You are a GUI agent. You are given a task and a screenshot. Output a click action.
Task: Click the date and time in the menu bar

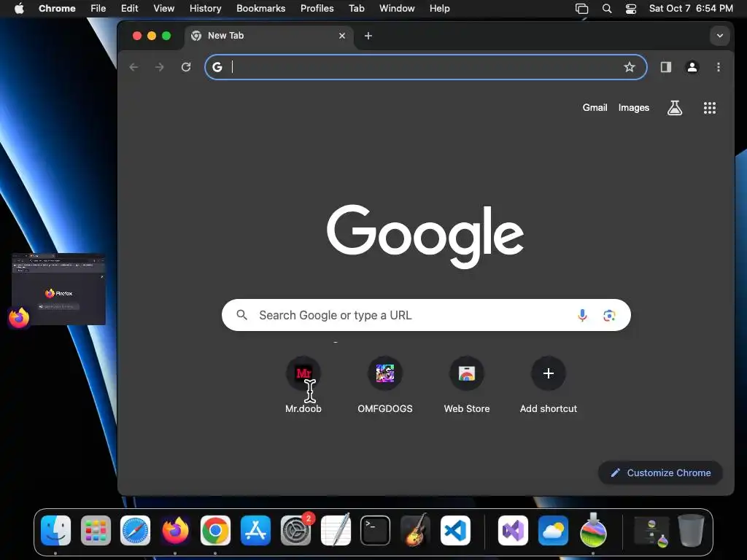(691, 9)
